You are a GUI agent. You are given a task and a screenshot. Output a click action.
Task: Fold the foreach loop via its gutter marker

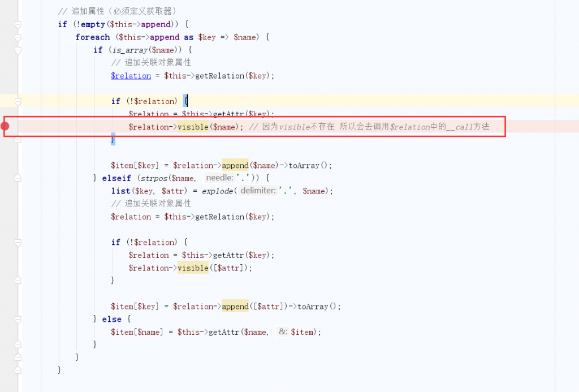click(18, 37)
